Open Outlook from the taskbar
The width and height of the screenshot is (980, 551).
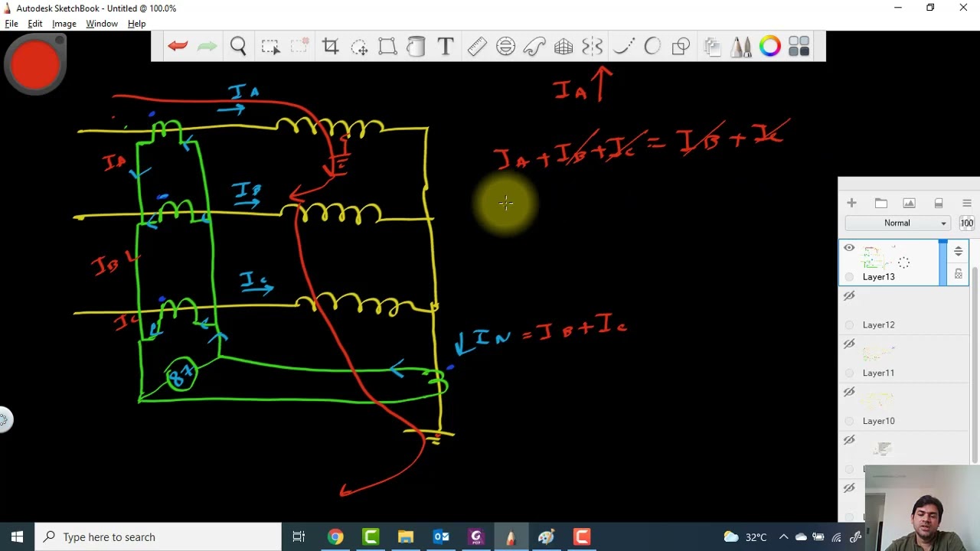pos(441,536)
